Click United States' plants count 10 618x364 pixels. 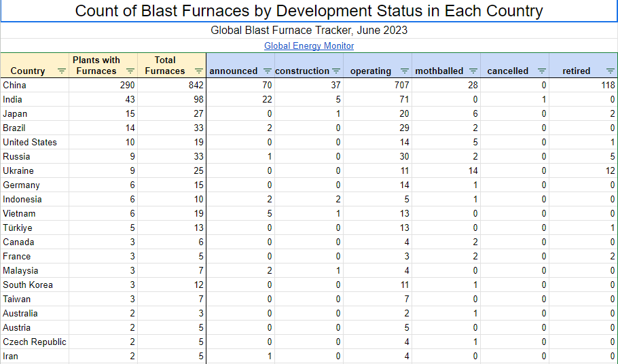[130, 142]
